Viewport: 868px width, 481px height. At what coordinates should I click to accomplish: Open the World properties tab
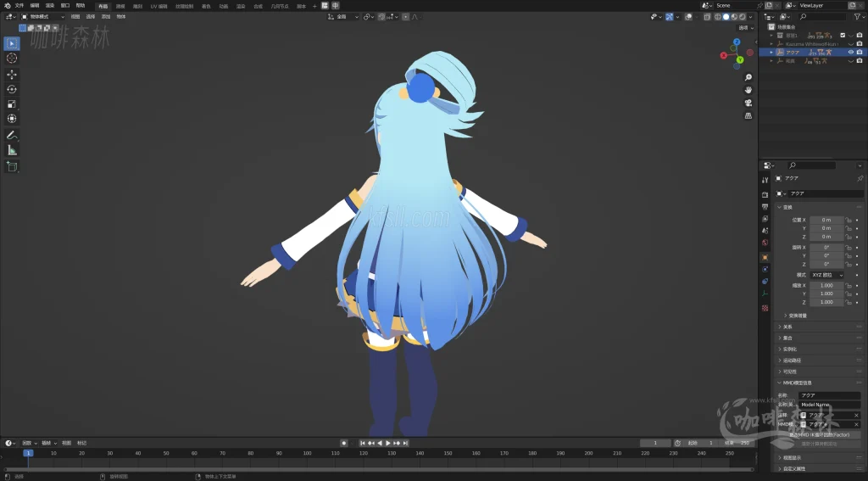pos(765,243)
